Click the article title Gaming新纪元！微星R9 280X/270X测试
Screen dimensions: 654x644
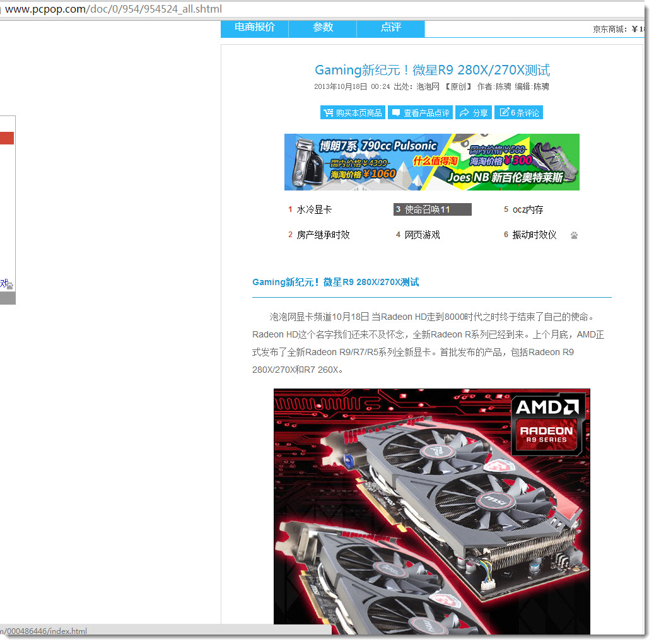(x=432, y=70)
